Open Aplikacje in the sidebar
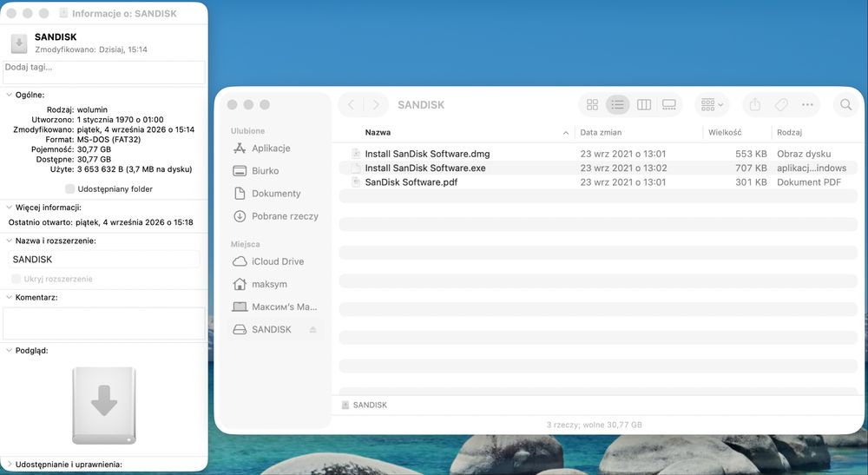Image resolution: width=868 pixels, height=475 pixels. coord(271,148)
